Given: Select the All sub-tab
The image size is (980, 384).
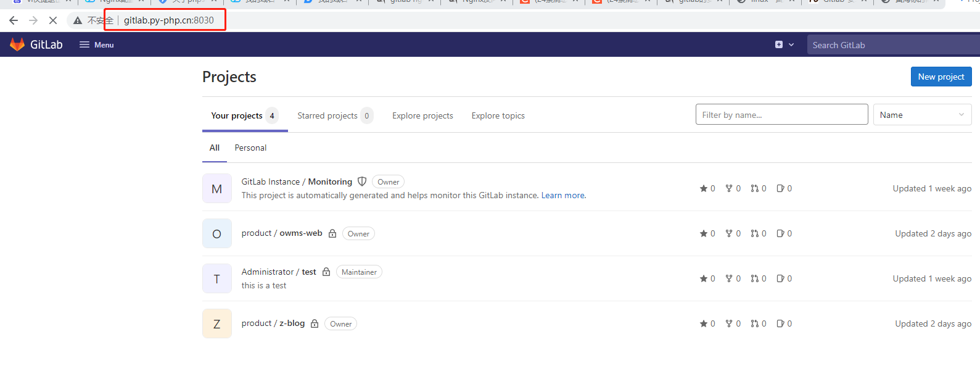Looking at the screenshot, I should click(215, 148).
